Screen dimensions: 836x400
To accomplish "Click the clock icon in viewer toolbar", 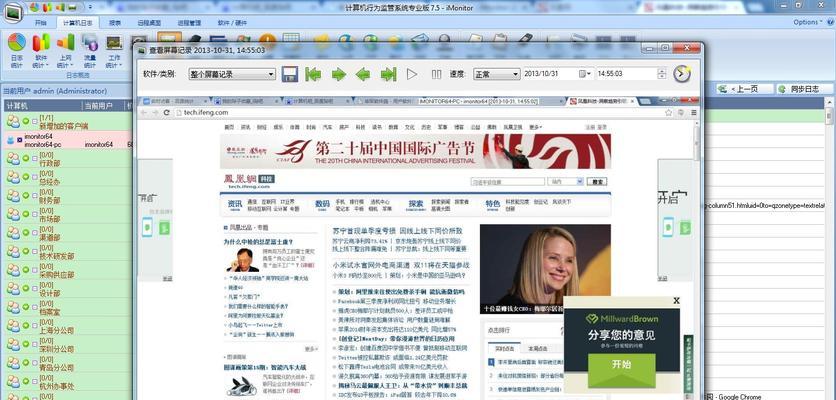I will click(681, 74).
